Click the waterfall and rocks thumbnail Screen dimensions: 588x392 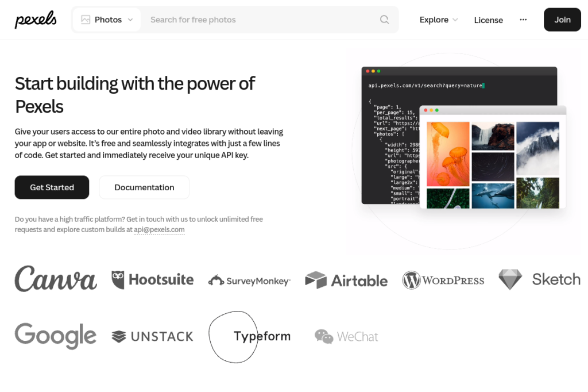click(x=493, y=136)
